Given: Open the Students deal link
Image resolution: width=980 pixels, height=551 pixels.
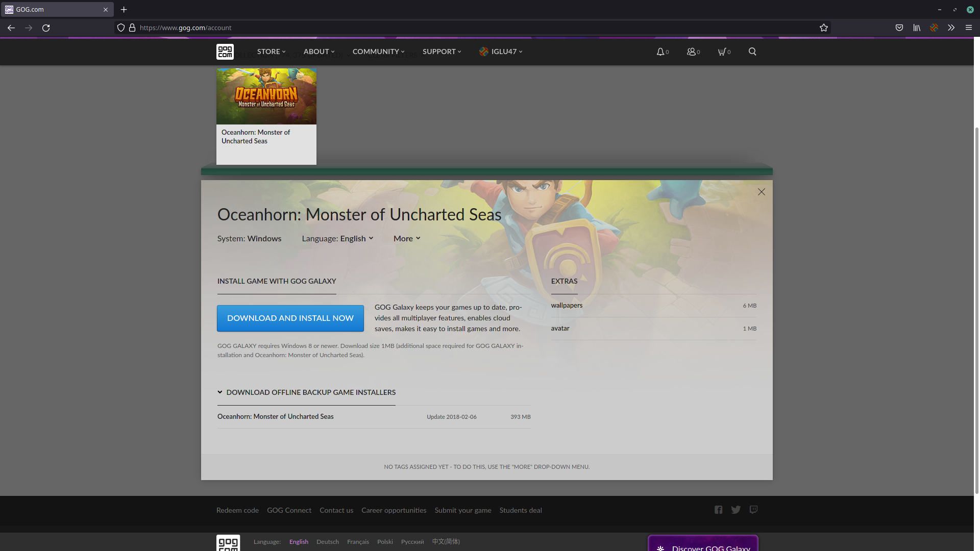Looking at the screenshot, I should pyautogui.click(x=521, y=510).
